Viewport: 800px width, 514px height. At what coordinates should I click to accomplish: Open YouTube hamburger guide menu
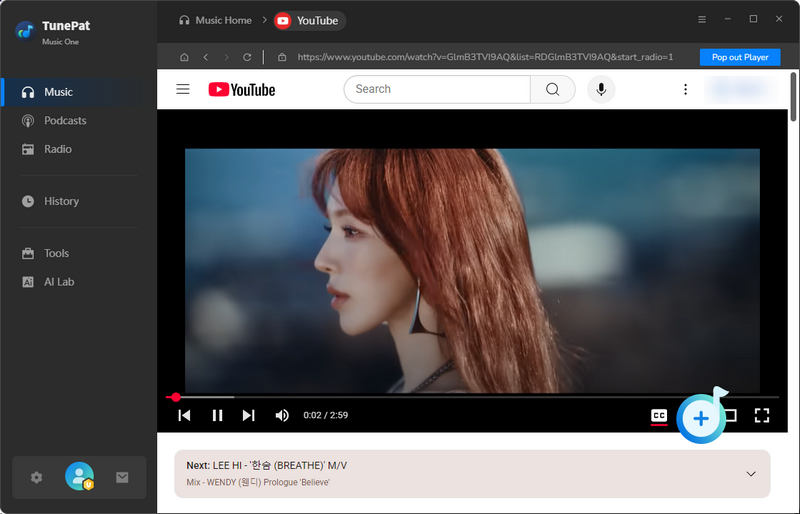coord(183,89)
